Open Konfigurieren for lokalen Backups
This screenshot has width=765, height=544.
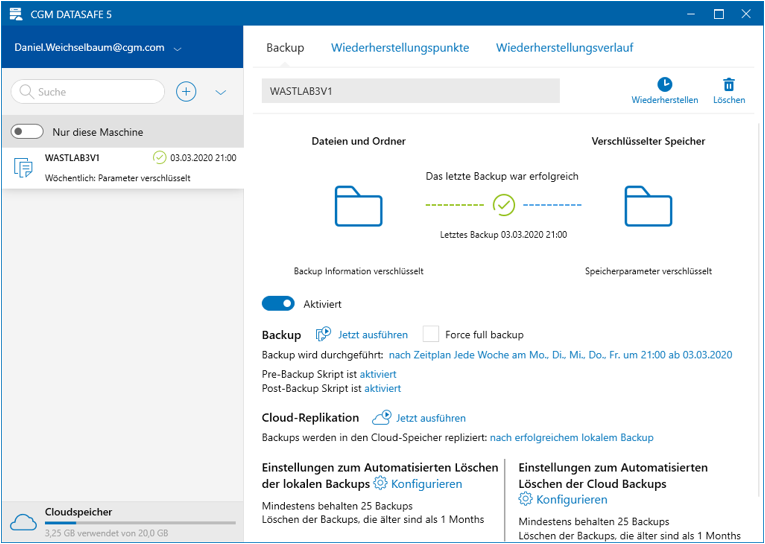click(x=426, y=484)
